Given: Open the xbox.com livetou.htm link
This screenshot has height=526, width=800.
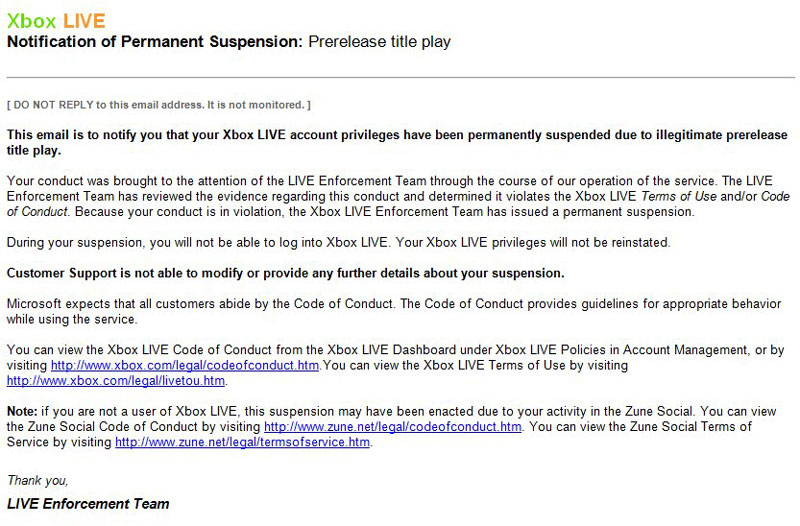Looking at the screenshot, I should click(x=116, y=381).
